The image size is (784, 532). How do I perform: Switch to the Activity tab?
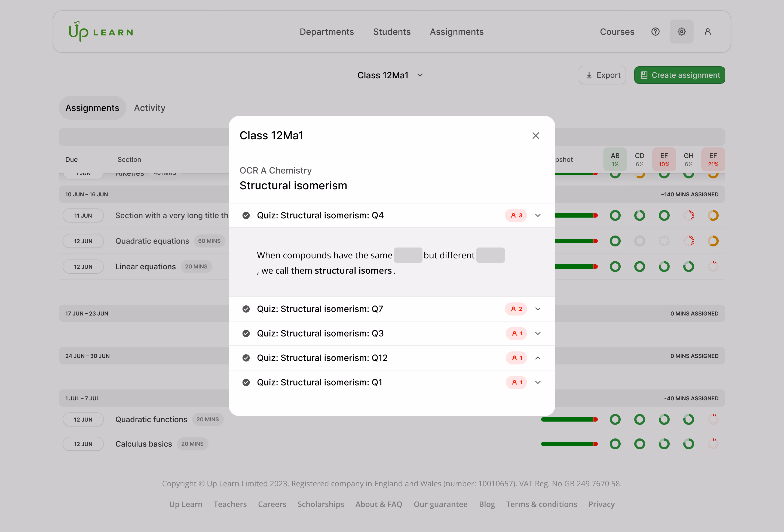(149, 108)
